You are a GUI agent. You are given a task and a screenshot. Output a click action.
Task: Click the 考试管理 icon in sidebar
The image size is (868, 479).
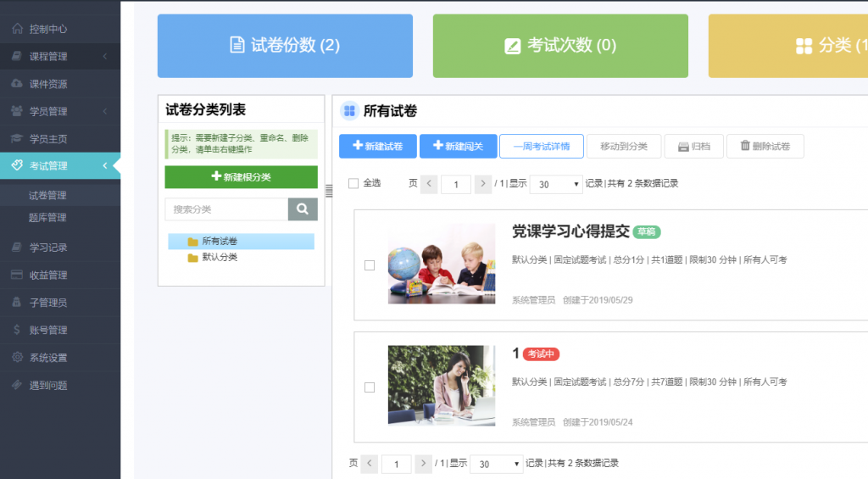pos(17,165)
